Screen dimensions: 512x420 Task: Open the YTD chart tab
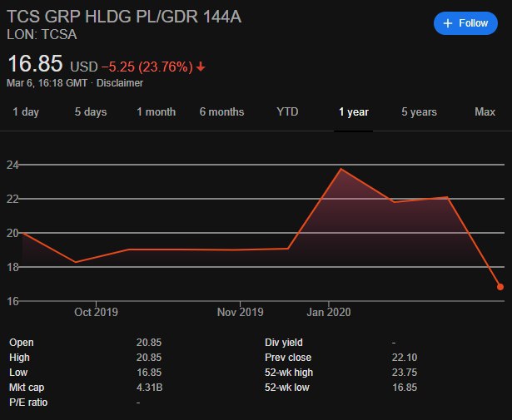[x=287, y=111]
